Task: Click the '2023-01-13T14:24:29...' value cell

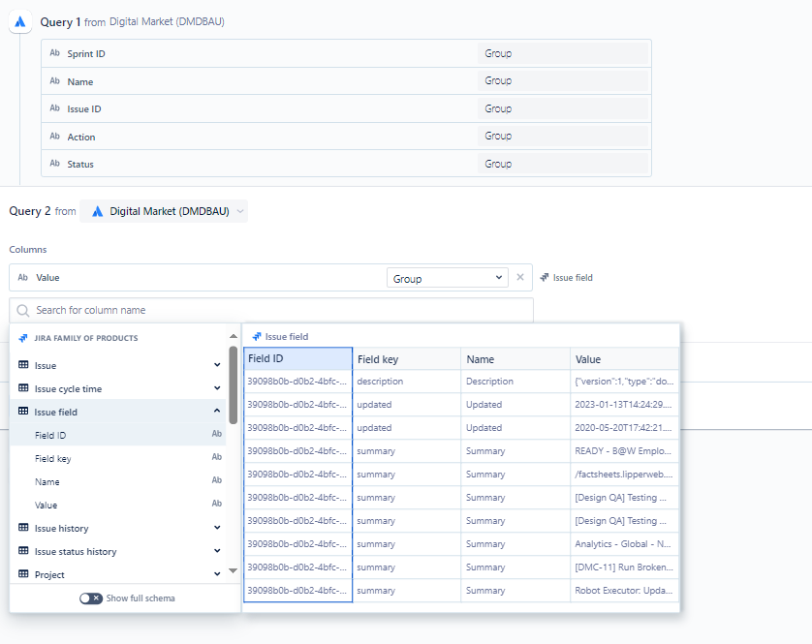Action: point(624,405)
